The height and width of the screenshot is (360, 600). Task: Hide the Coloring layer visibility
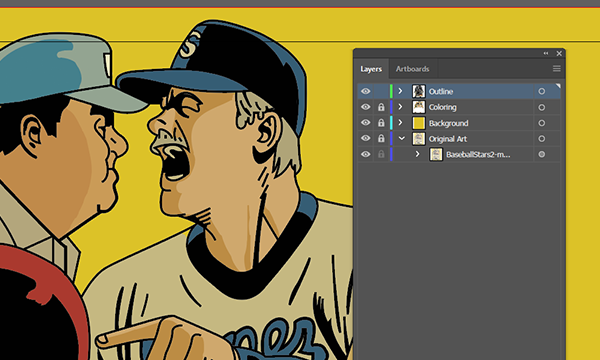(366, 107)
